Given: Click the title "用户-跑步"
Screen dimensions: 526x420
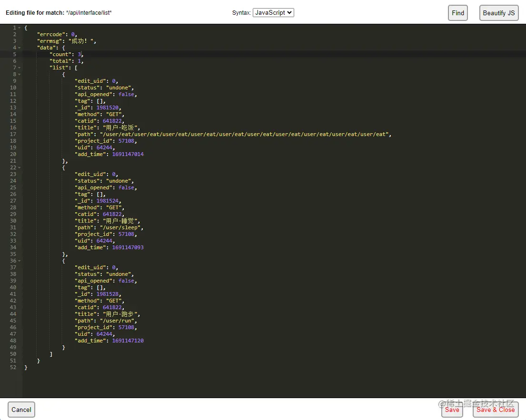Looking at the screenshot, I should click(x=121, y=314).
